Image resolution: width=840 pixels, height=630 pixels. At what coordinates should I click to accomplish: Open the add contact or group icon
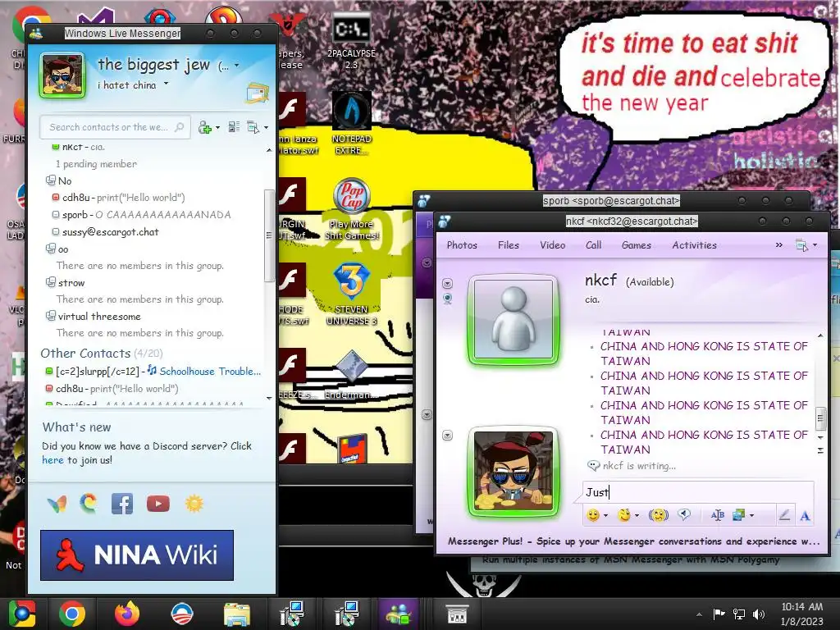[205, 127]
